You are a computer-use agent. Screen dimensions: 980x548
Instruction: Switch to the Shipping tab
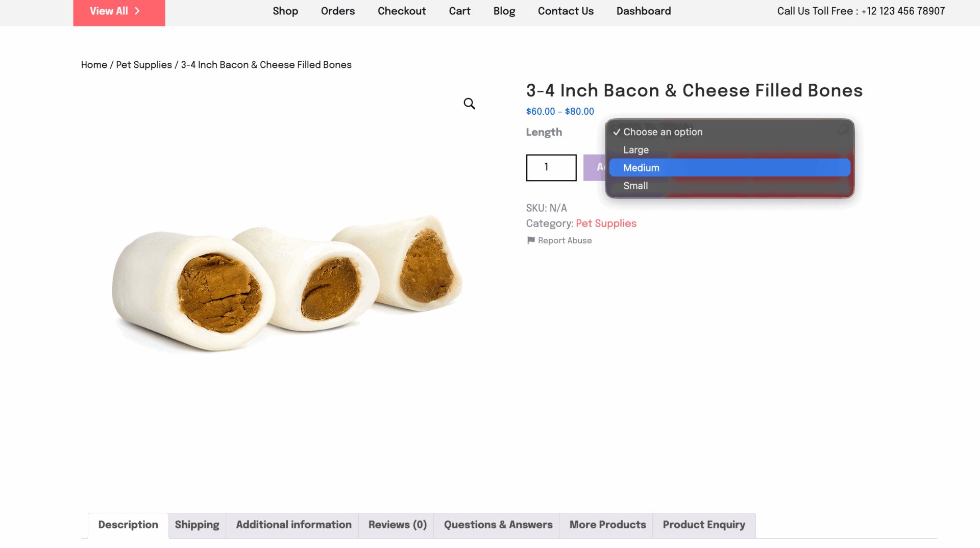pyautogui.click(x=197, y=525)
